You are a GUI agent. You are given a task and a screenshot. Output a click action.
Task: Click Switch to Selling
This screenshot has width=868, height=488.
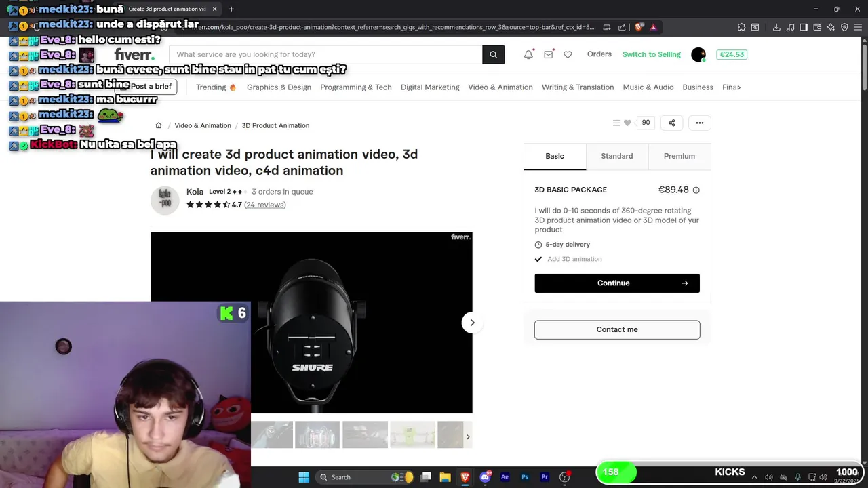652,54
